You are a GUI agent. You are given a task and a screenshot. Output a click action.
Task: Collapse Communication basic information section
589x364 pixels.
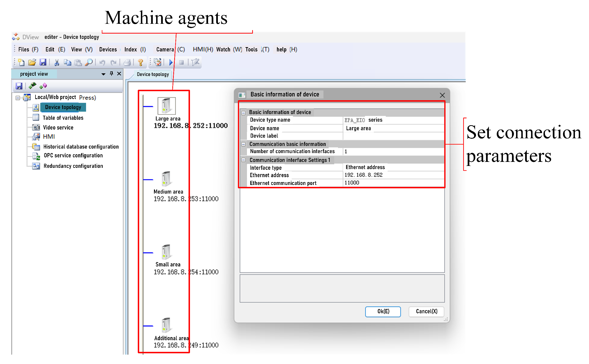pyautogui.click(x=244, y=145)
